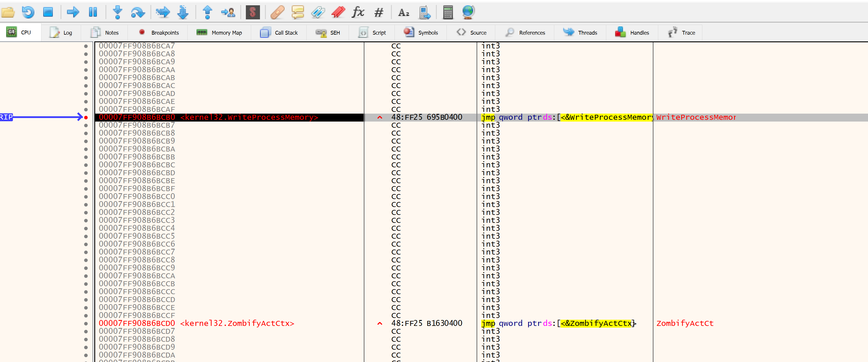Screen dimensions: 868x362
Task: Click the Stop debugging square icon
Action: point(48,12)
